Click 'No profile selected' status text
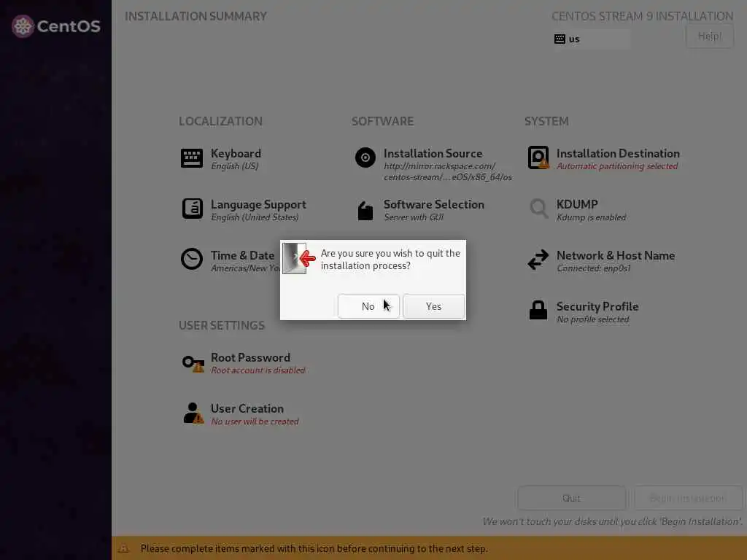747x560 pixels. point(592,319)
